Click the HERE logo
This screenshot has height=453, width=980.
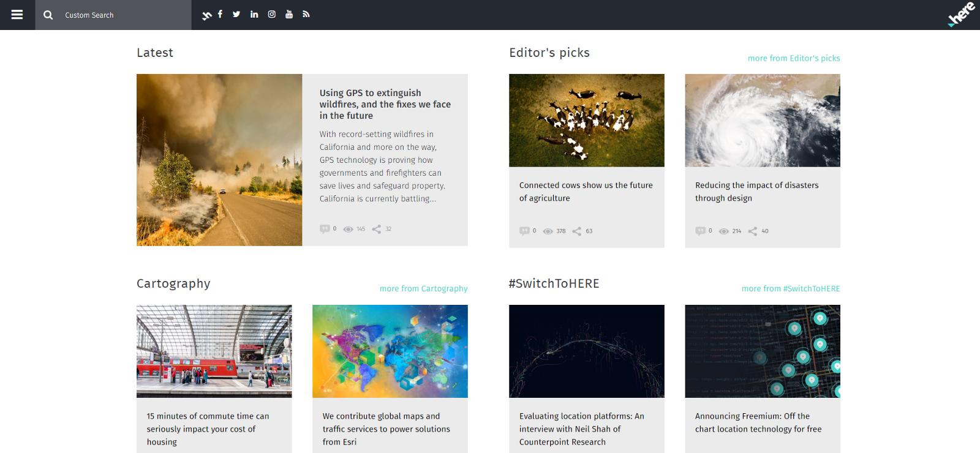[x=961, y=14]
